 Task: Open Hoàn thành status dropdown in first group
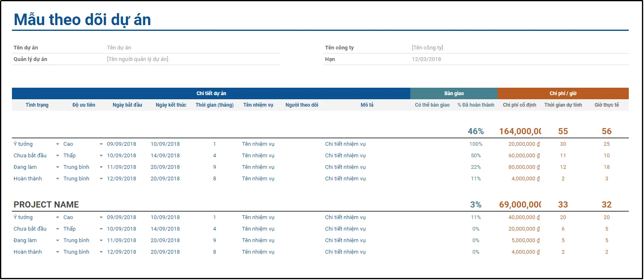(58, 179)
